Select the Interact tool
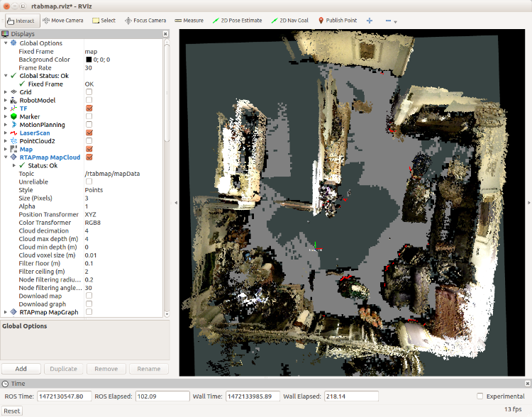Viewport: 532px width, 417px height. coord(21,21)
